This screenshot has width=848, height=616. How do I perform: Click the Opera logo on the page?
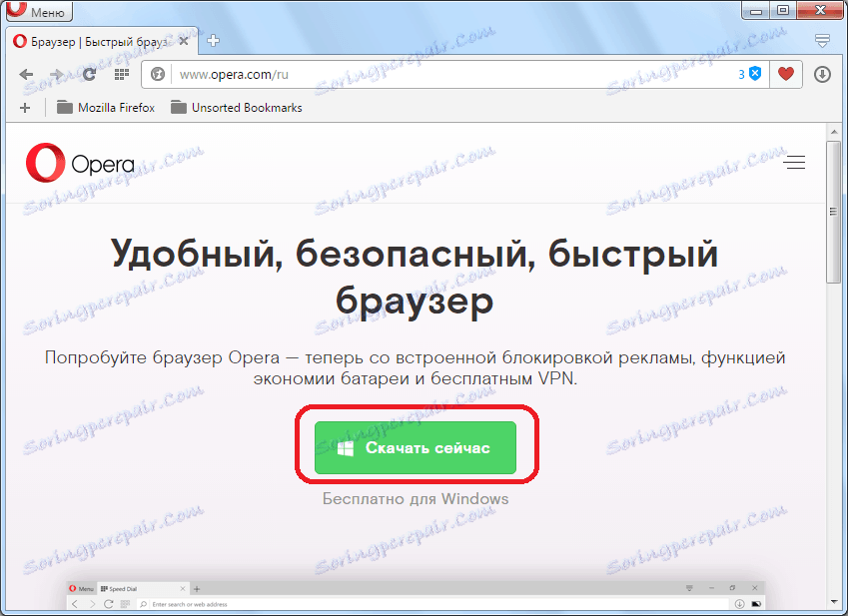click(80, 163)
